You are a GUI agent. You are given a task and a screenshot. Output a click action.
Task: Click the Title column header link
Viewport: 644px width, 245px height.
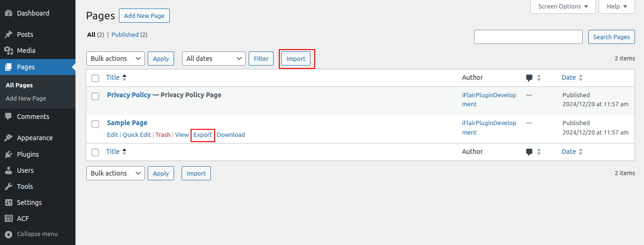tap(113, 77)
